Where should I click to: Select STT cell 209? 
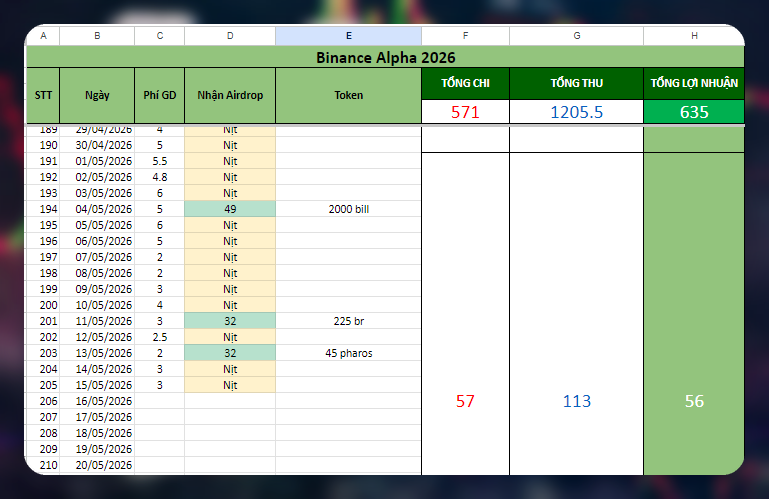click(43, 449)
